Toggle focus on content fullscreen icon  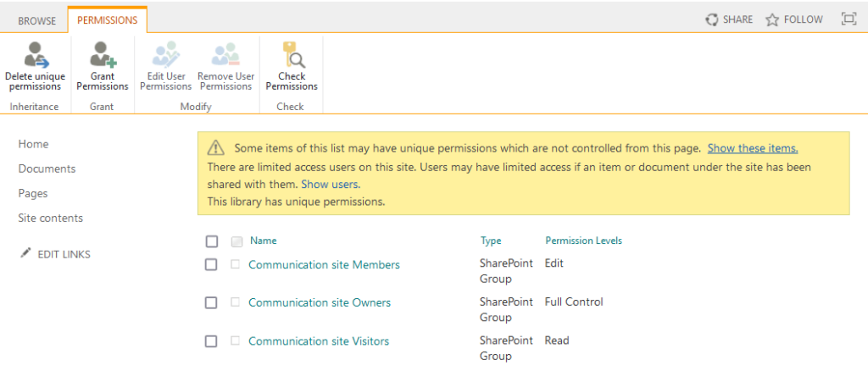click(x=849, y=19)
